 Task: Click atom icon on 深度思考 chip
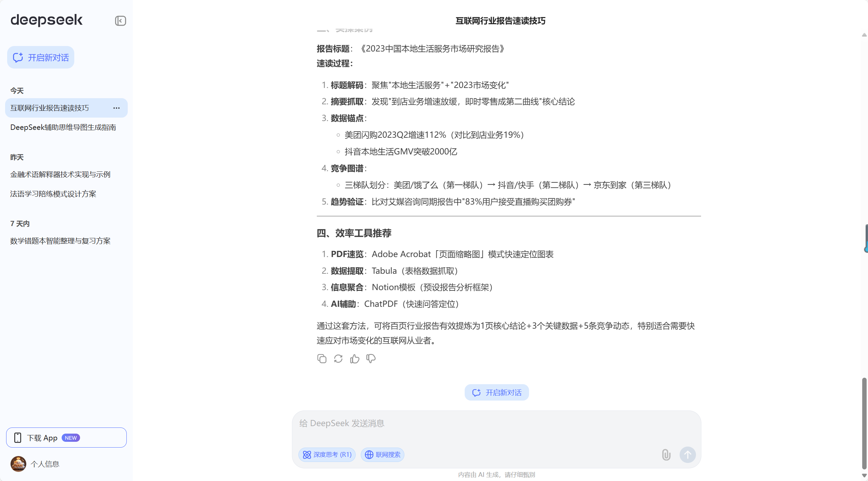307,455
